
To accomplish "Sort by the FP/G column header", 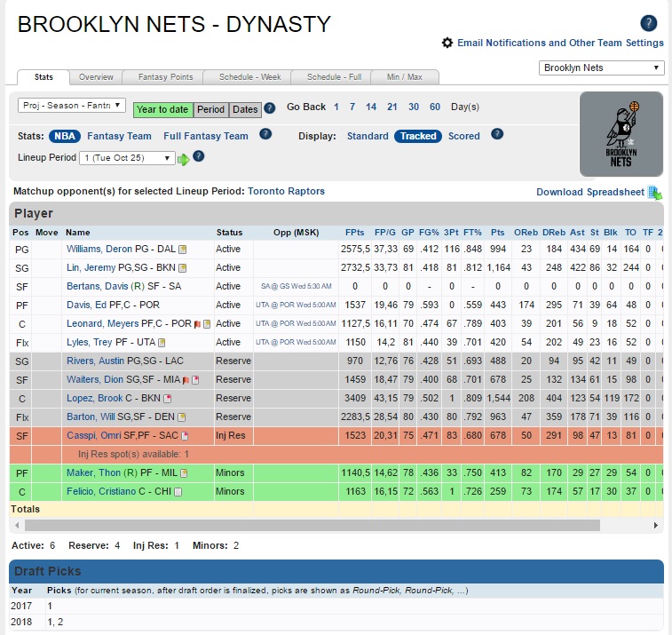I will pyautogui.click(x=385, y=233).
